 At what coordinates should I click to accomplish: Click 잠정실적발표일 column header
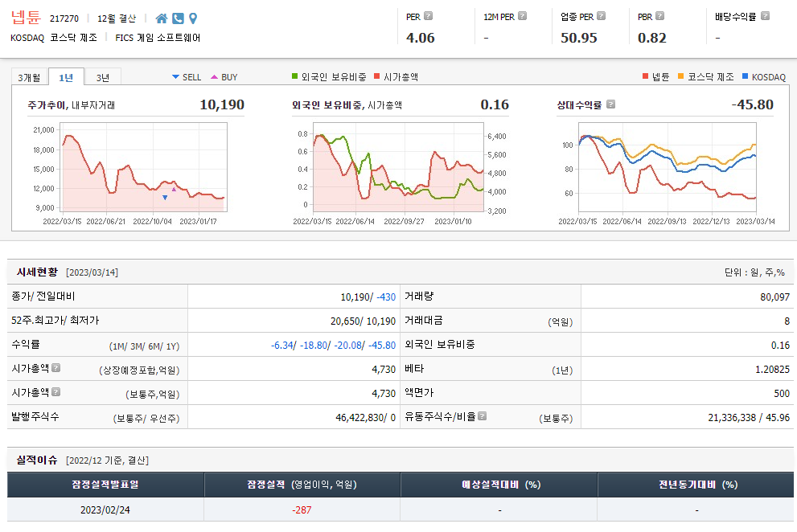tap(105, 485)
